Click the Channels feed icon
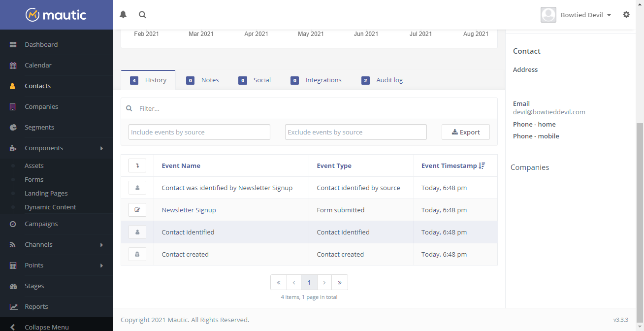 pyautogui.click(x=13, y=244)
